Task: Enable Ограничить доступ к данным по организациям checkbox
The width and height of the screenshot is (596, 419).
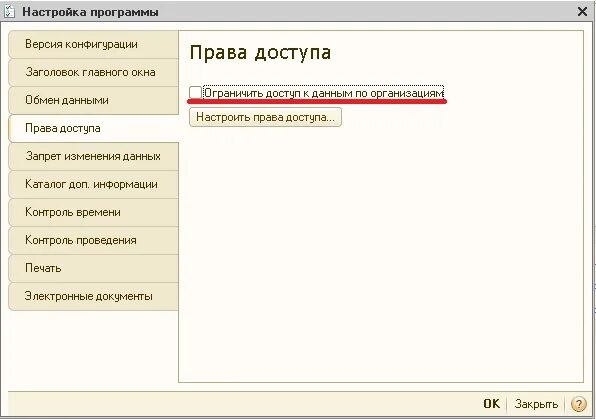Action: coord(195,92)
